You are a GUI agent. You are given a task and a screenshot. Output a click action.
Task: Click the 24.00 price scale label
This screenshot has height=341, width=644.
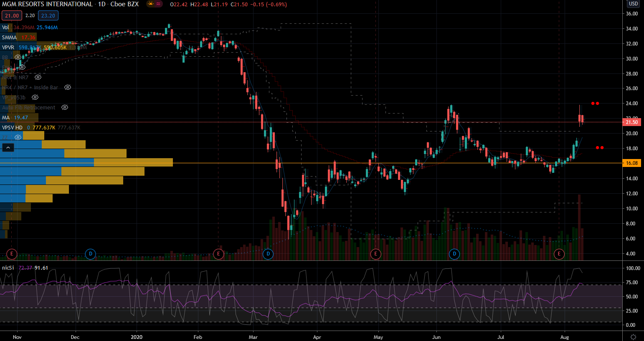(x=632, y=104)
